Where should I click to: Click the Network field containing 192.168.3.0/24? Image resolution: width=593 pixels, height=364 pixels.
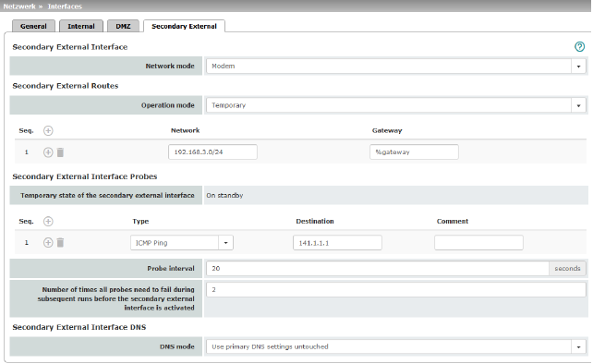[212, 152]
